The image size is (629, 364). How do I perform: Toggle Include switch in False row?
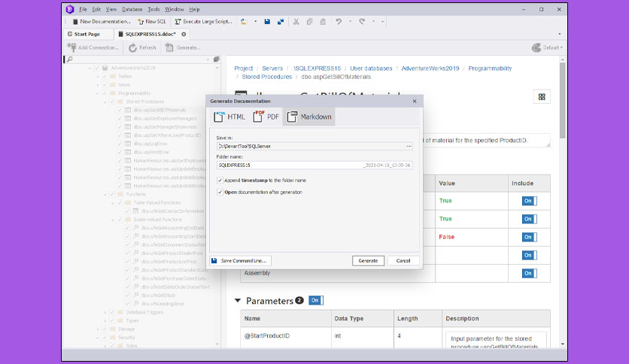(x=529, y=237)
